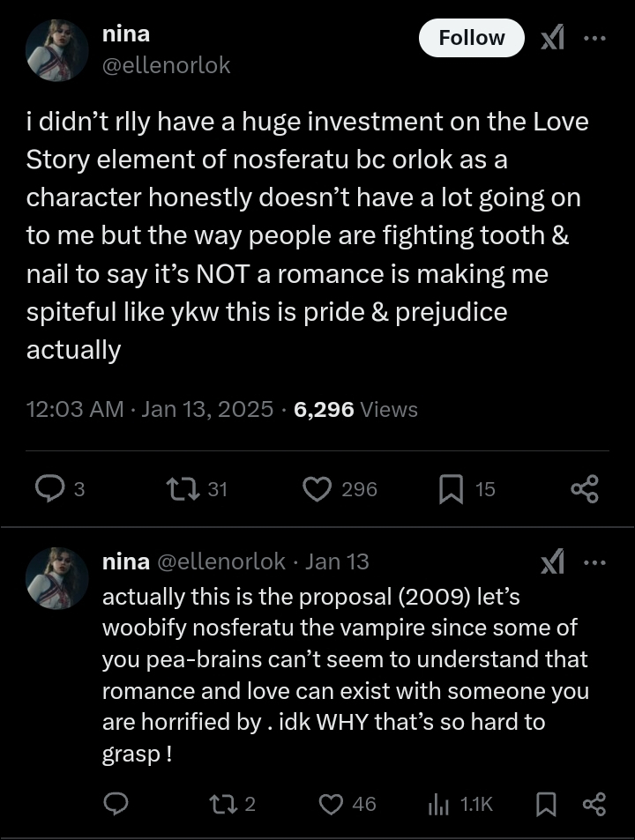635x840 pixels.
Task: Reply to the follow-up proposal post
Action: click(x=116, y=803)
